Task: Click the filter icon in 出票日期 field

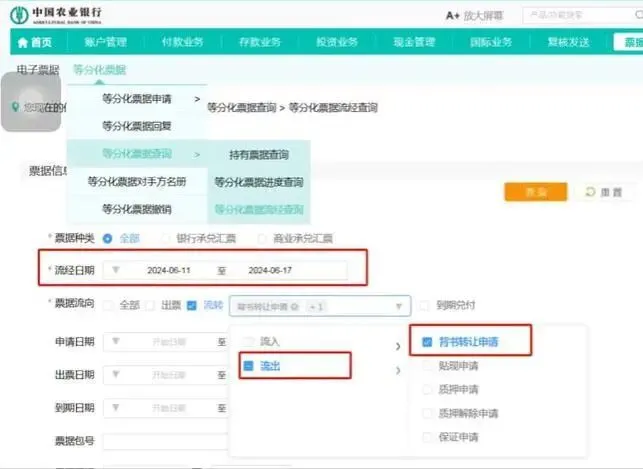Action: pos(116,374)
